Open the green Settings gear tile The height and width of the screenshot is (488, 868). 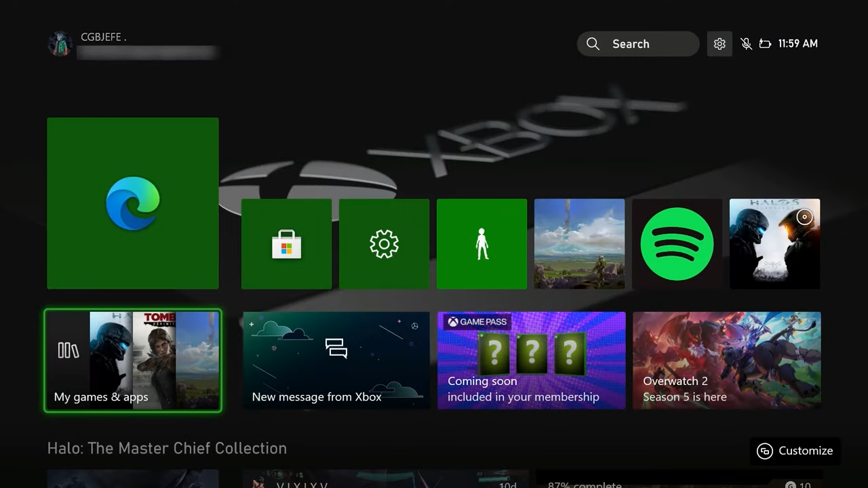click(384, 244)
